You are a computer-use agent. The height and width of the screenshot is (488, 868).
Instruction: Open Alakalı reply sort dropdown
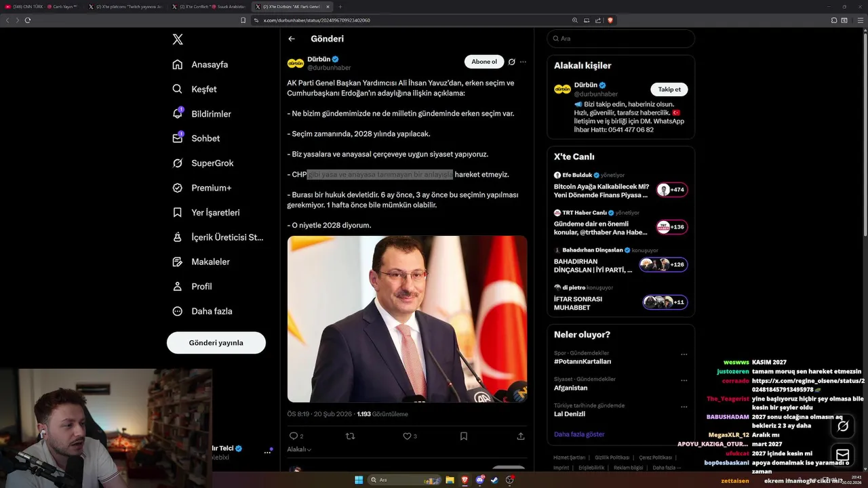coord(299,449)
